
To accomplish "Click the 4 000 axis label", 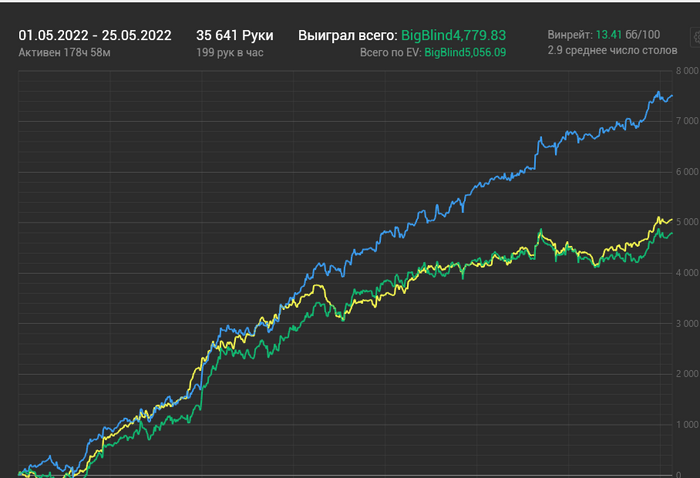I will coord(687,273).
